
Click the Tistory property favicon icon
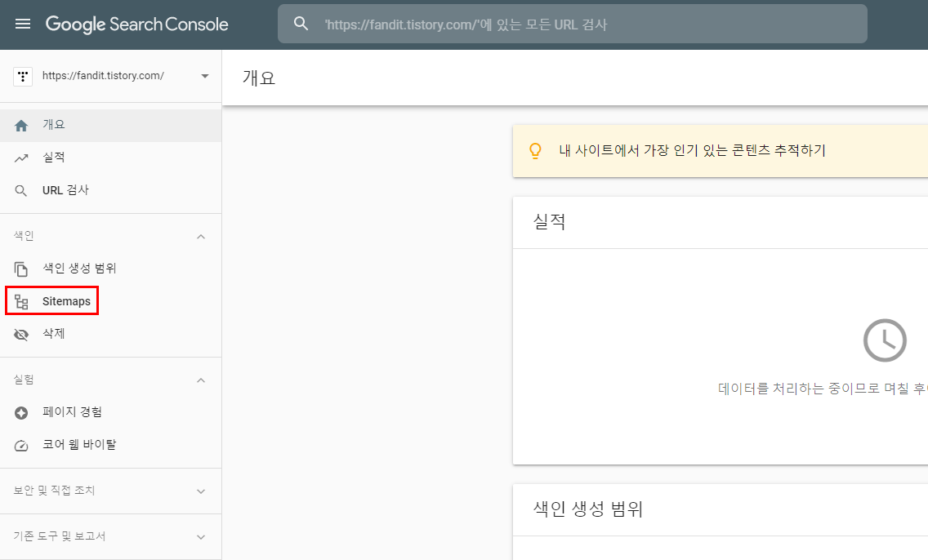(23, 76)
